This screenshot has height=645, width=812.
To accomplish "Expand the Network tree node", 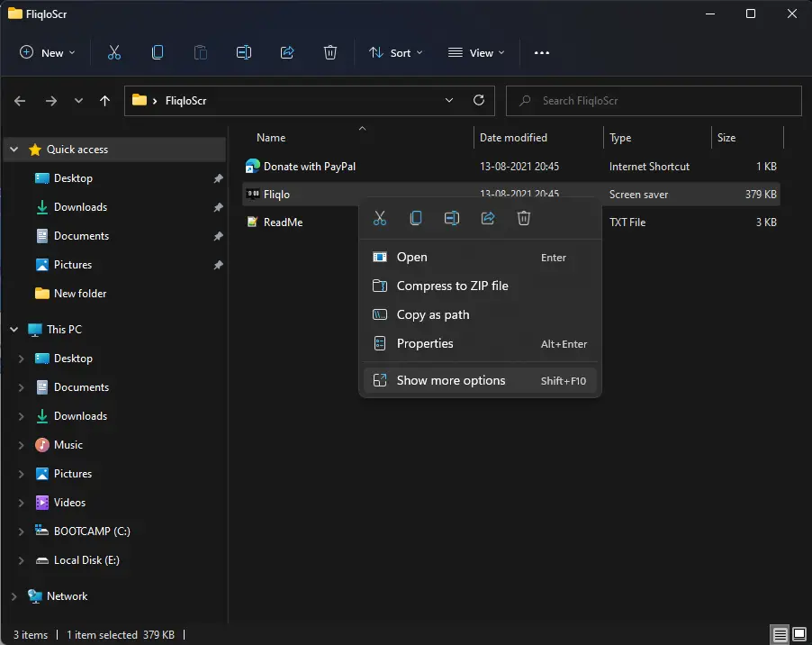I will pyautogui.click(x=14, y=596).
